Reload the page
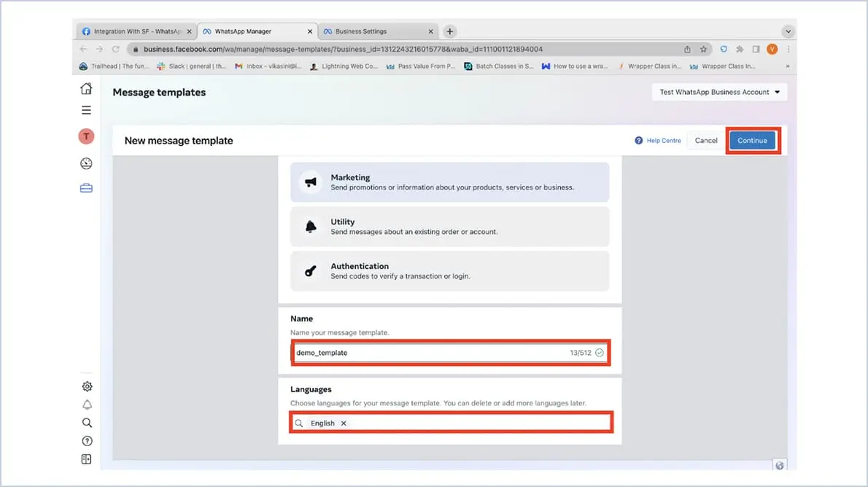The image size is (868, 487). [116, 50]
